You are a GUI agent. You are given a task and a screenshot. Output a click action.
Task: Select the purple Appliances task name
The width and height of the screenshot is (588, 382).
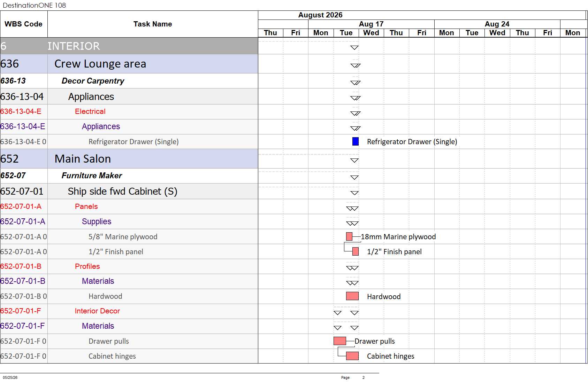(101, 126)
